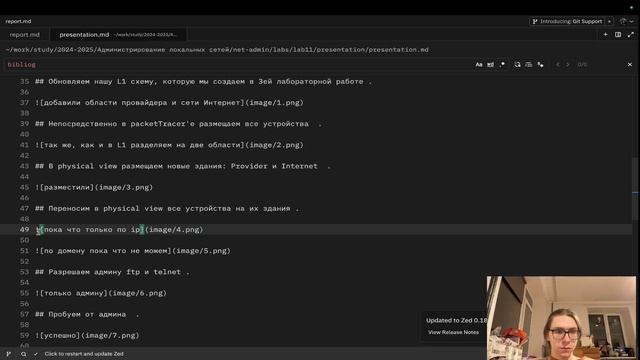Image resolution: width=640 pixels, height=360 pixels.
Task: Expand the user menu chevron in title bar
Action: click(x=632, y=21)
